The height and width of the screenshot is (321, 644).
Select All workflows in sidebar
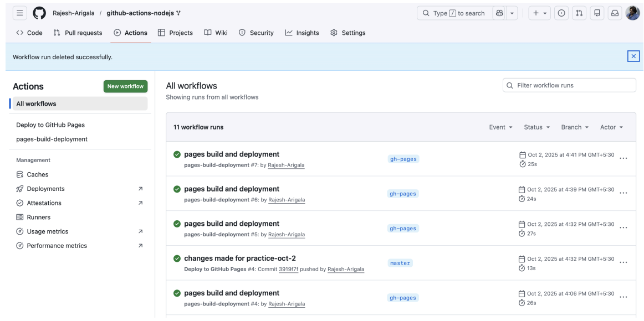click(80, 103)
